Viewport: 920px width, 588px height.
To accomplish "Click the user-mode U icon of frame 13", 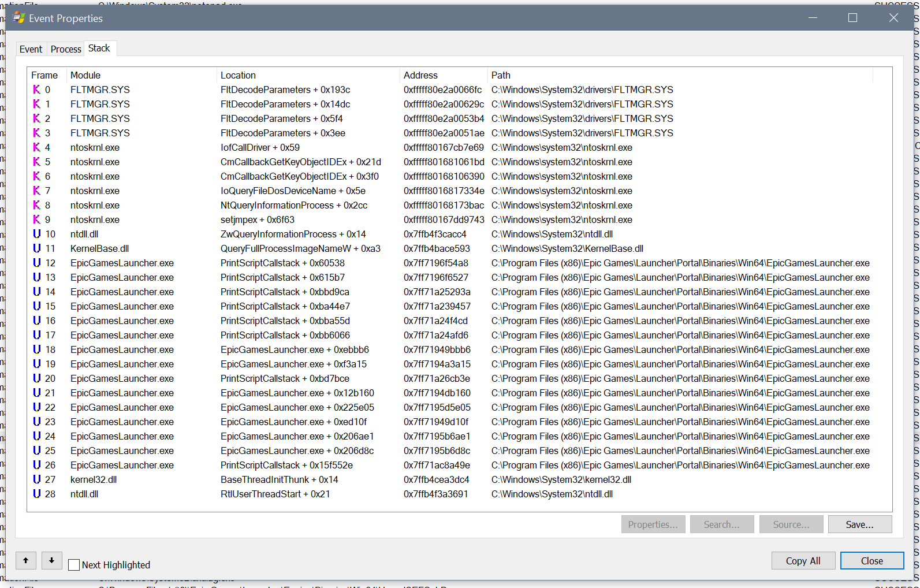I will click(x=36, y=277).
